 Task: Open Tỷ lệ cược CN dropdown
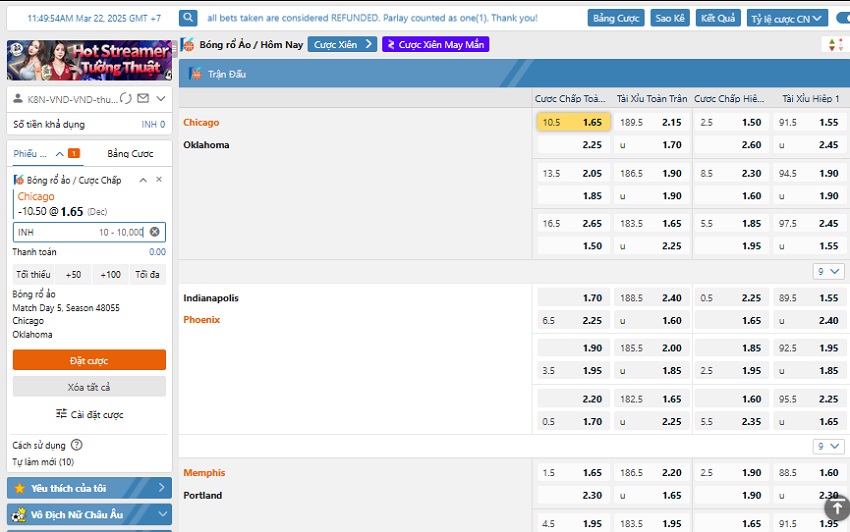pos(787,18)
